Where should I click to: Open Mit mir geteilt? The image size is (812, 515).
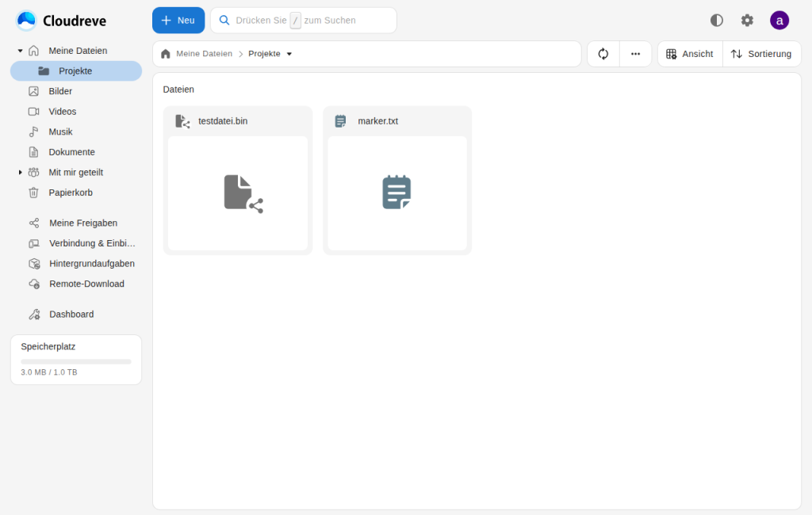(x=75, y=173)
